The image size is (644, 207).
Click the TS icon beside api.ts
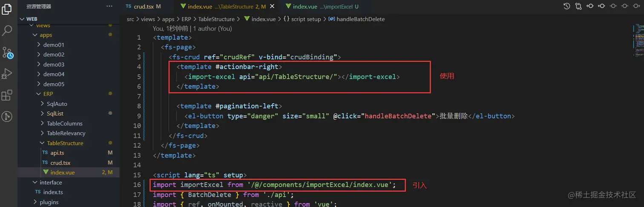[45, 153]
